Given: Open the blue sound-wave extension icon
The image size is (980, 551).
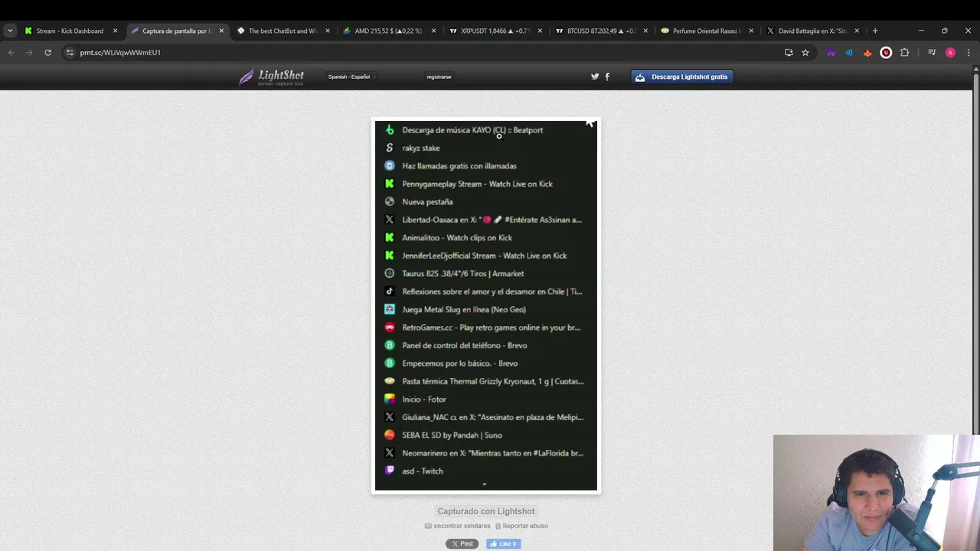Looking at the screenshot, I should (849, 52).
